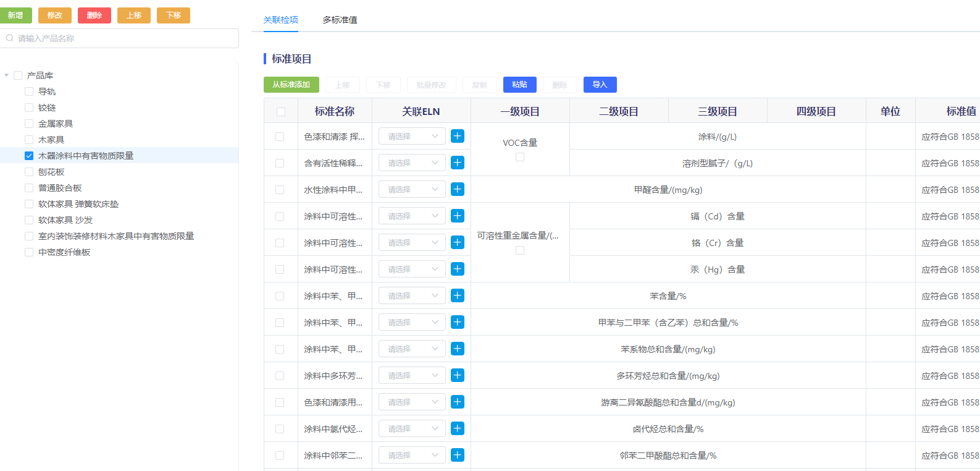Click the plus icon in the 涂料中邻苯二... row
The image size is (980, 471).
(x=457, y=455)
